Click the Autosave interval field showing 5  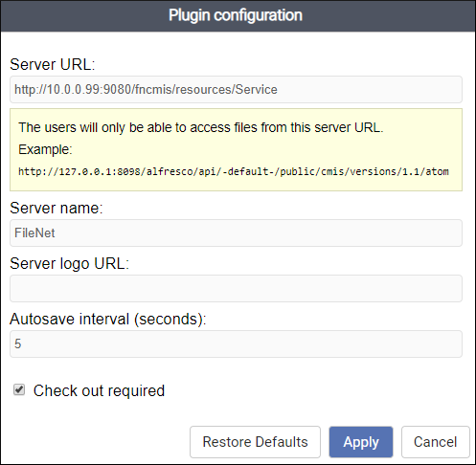click(x=236, y=343)
